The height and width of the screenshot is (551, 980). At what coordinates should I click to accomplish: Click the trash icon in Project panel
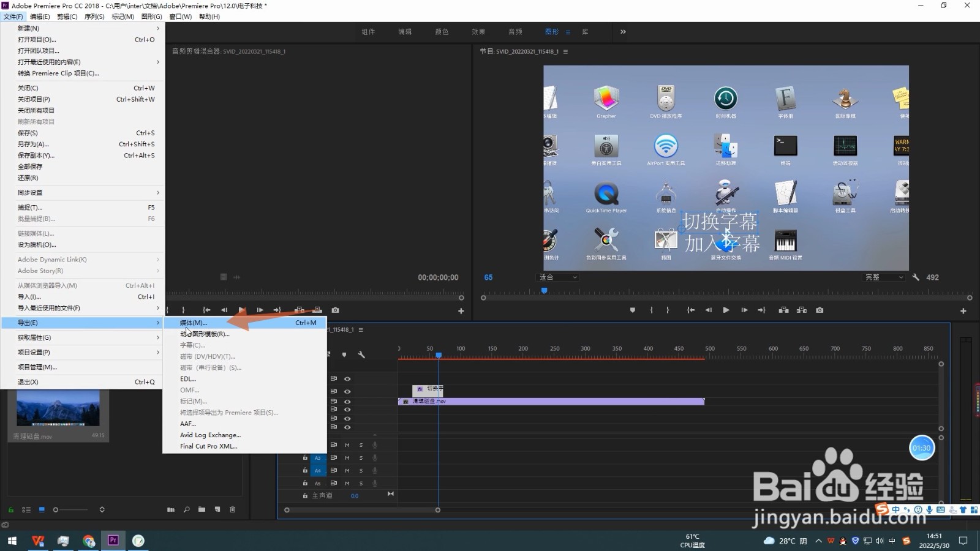coord(232,509)
